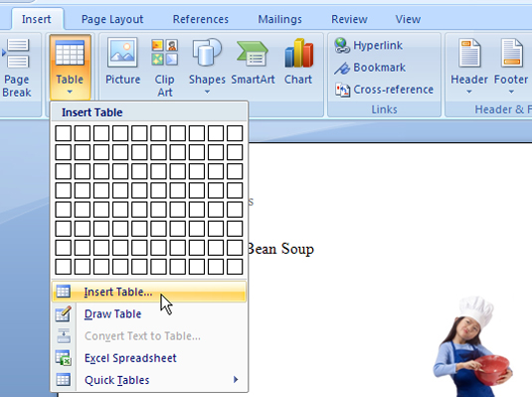Click the Page Break icon
532x397 pixels.
(17, 53)
